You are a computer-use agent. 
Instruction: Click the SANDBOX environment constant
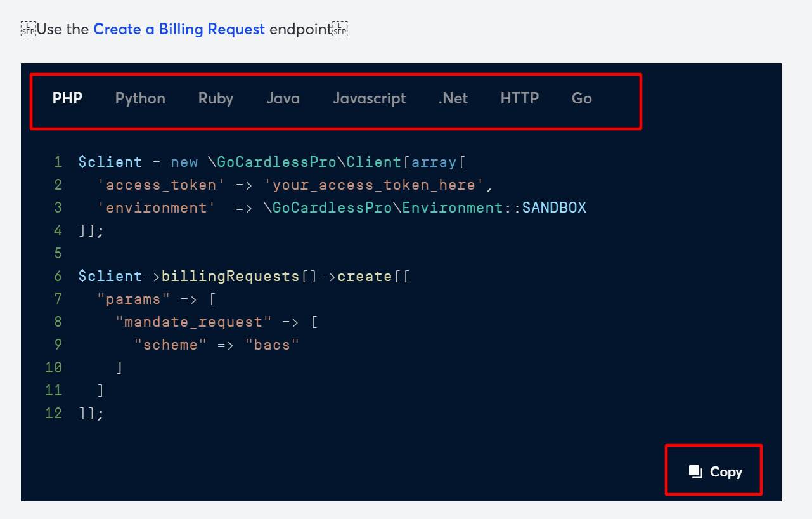pyautogui.click(x=554, y=207)
